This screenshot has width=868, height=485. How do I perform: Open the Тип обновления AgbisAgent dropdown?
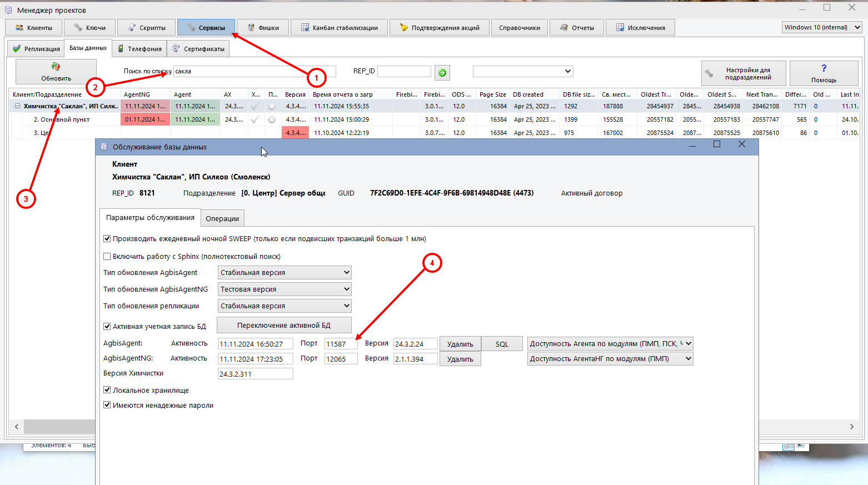285,273
